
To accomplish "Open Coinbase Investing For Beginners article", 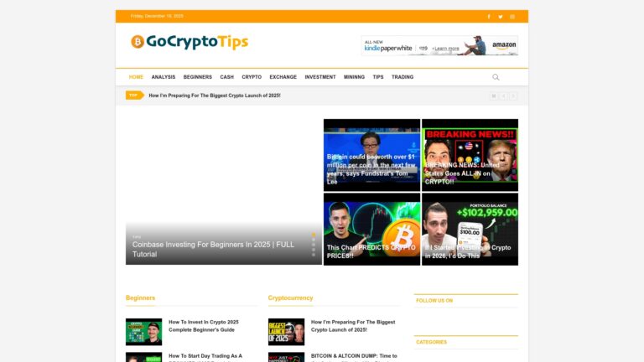I will tap(214, 249).
